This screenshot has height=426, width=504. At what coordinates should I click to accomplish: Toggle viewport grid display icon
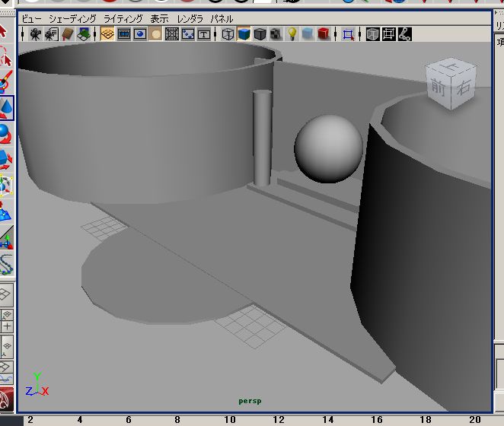coord(107,34)
